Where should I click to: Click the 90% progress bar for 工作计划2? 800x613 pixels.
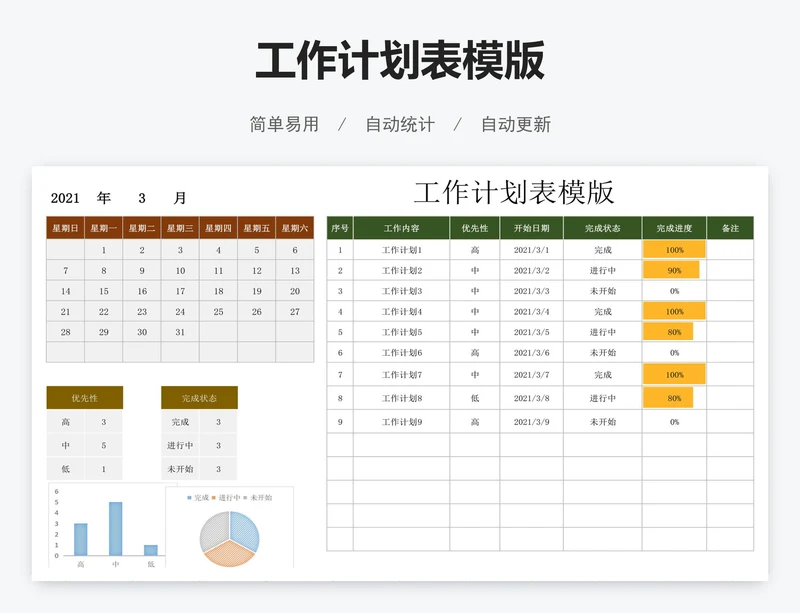(671, 271)
